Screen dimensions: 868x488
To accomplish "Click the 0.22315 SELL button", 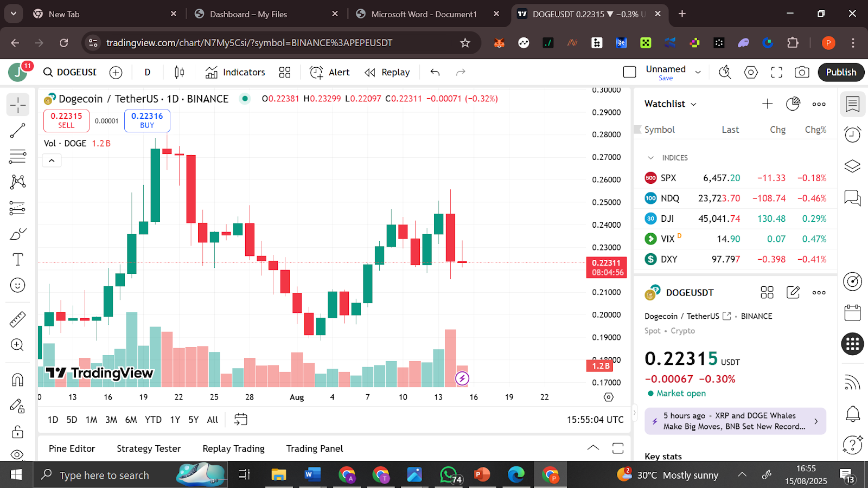I will tap(66, 120).
